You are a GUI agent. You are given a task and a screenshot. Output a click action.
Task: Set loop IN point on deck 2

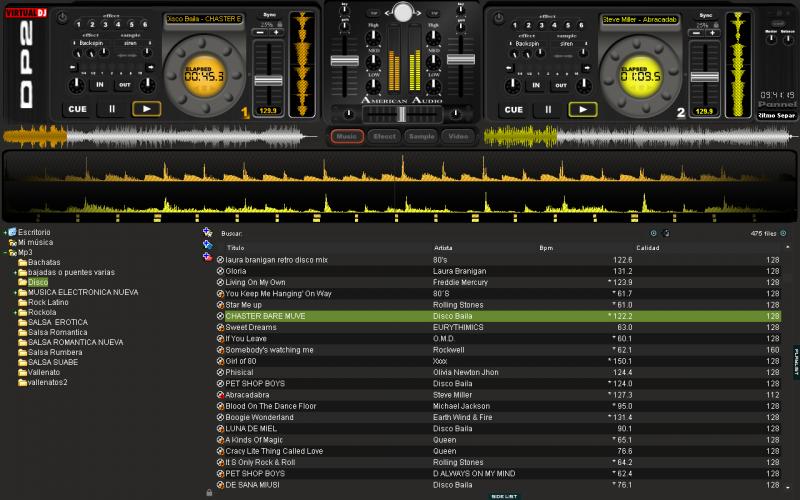click(536, 85)
